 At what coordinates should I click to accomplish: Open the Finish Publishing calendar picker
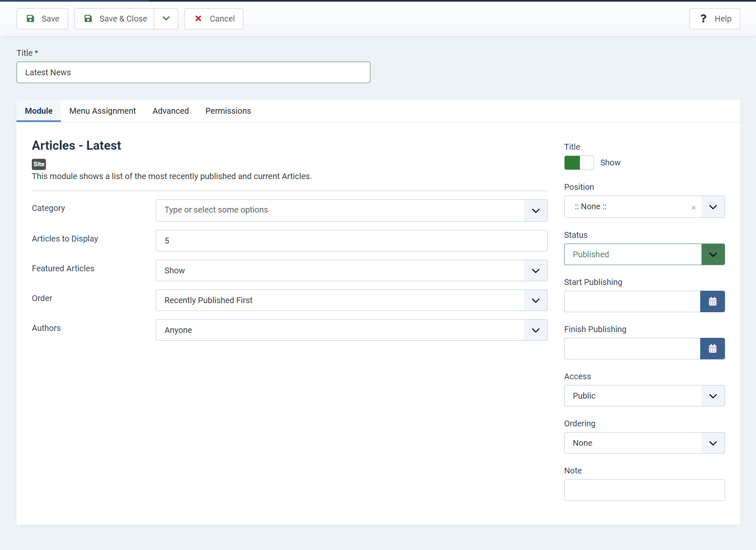pyautogui.click(x=712, y=349)
